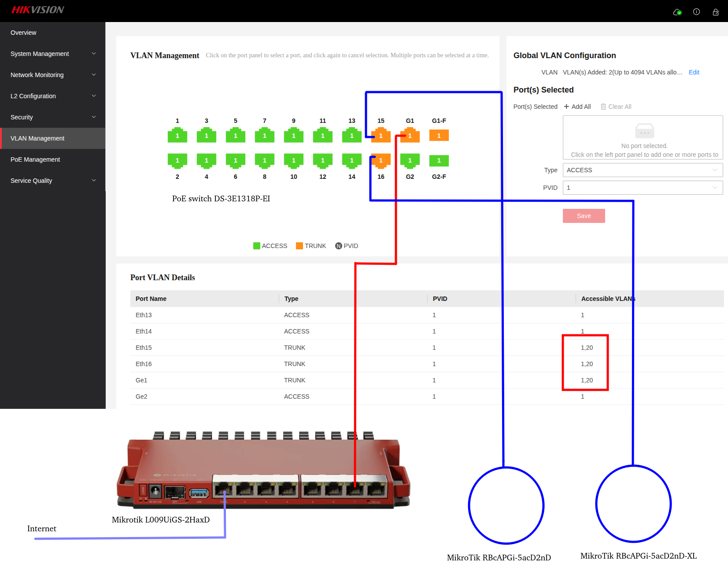This screenshot has height=578, width=728.
Task: Click the selected ports box
Action: coord(643,137)
